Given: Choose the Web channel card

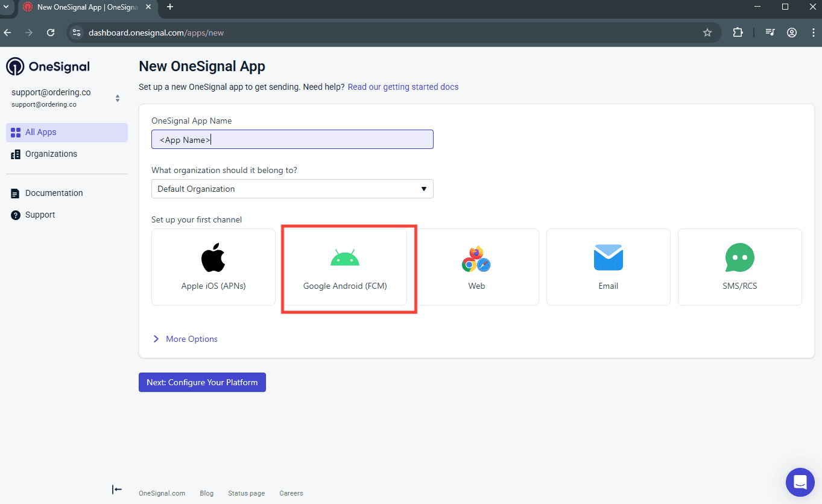Looking at the screenshot, I should point(476,267).
